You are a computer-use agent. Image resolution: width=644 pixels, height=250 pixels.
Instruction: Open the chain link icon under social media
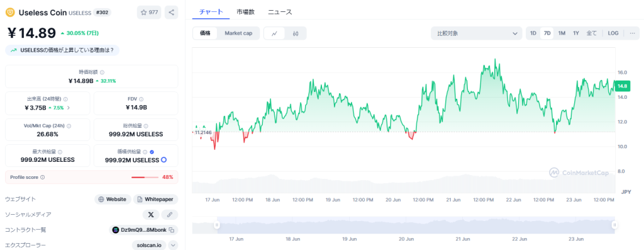click(x=170, y=215)
